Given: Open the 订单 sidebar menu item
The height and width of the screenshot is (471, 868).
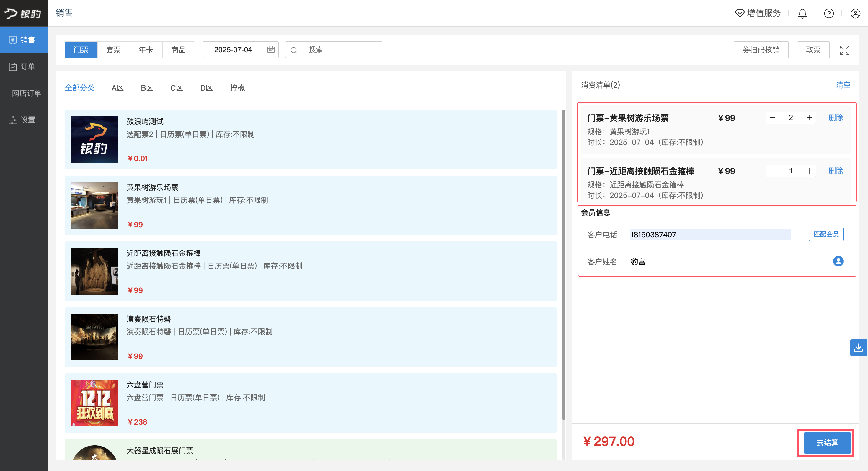Looking at the screenshot, I should pos(24,66).
